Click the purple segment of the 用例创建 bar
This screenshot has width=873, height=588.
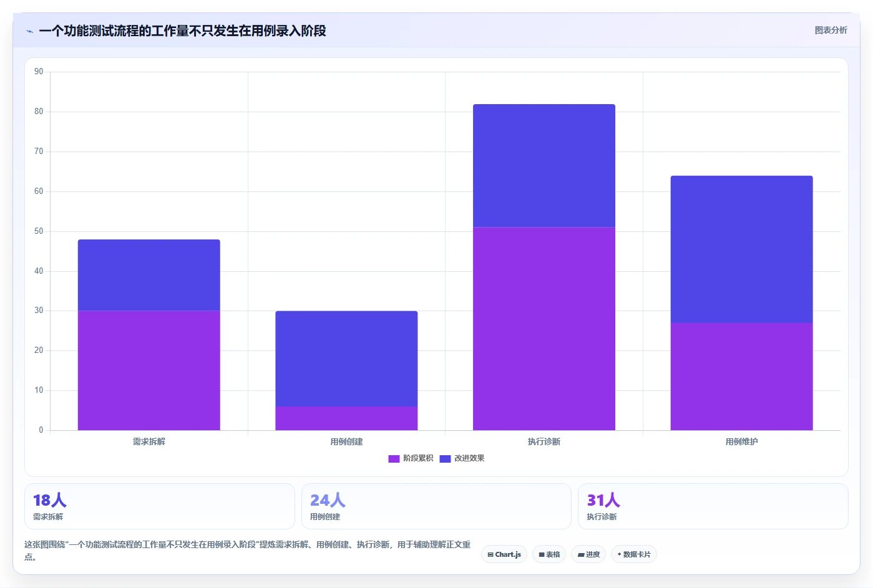(346, 418)
